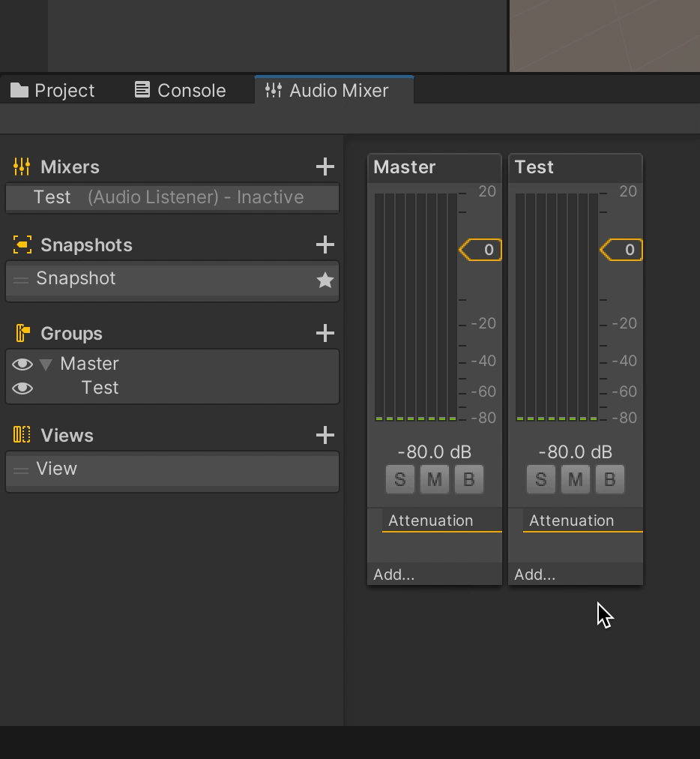Click the Snapshots section icon
700x759 pixels.
click(x=22, y=244)
